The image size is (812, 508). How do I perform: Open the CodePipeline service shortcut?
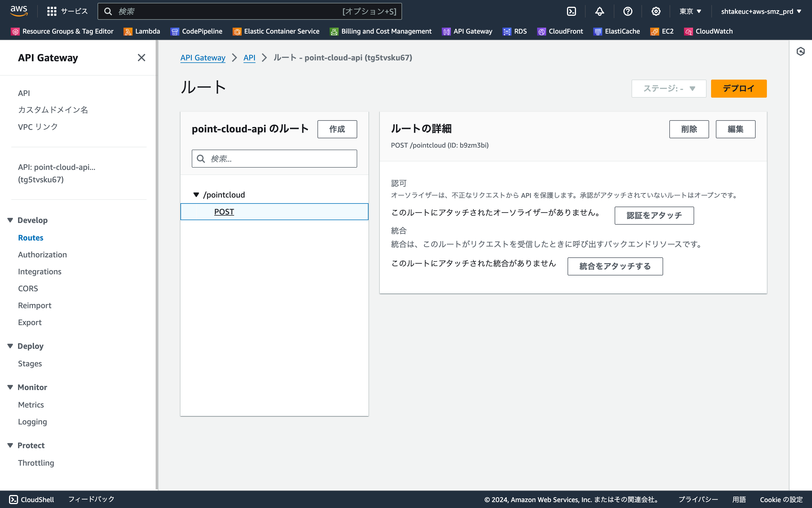pos(197,31)
